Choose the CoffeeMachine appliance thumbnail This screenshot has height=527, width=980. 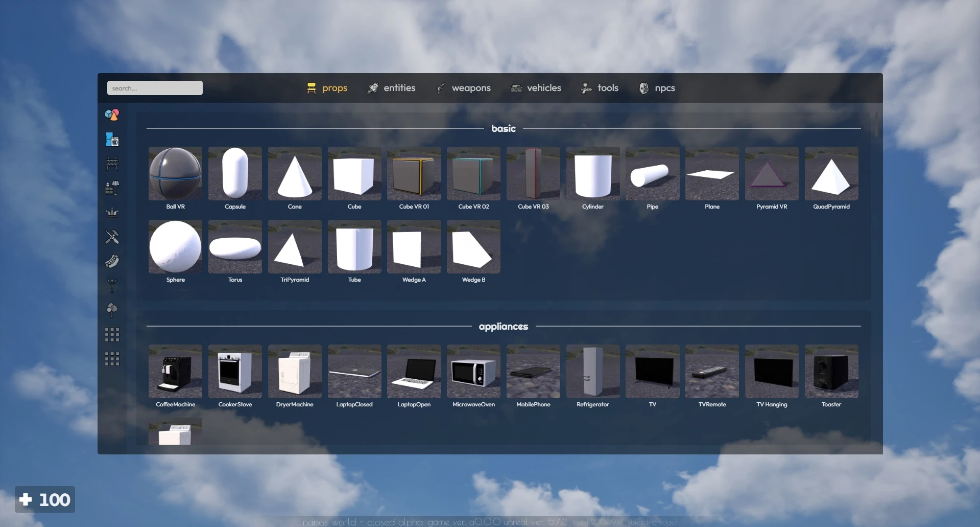pos(175,372)
